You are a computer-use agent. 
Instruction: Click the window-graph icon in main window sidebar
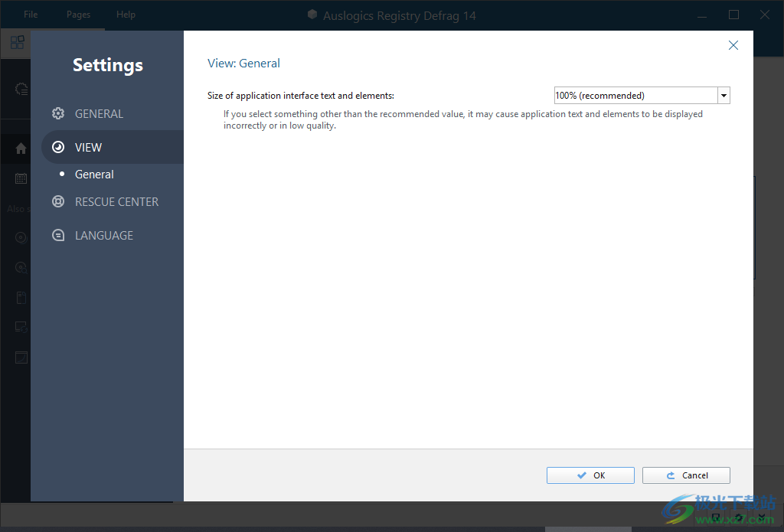[21, 357]
